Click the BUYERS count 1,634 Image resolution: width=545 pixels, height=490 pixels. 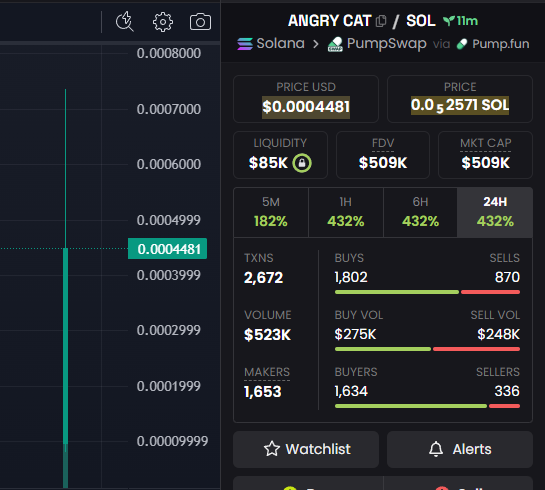coord(351,391)
